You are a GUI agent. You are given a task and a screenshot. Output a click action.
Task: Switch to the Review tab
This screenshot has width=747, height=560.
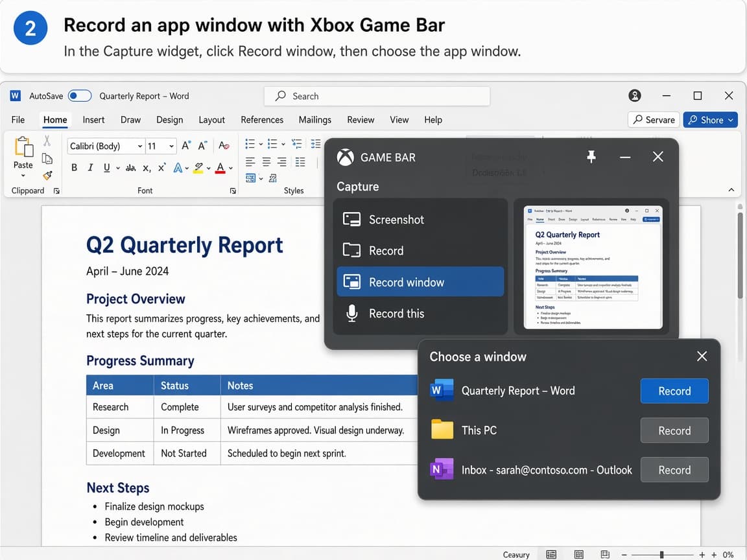click(x=361, y=120)
